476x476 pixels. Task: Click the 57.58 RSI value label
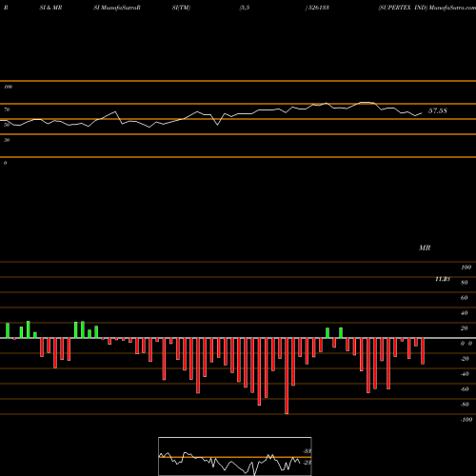438,110
